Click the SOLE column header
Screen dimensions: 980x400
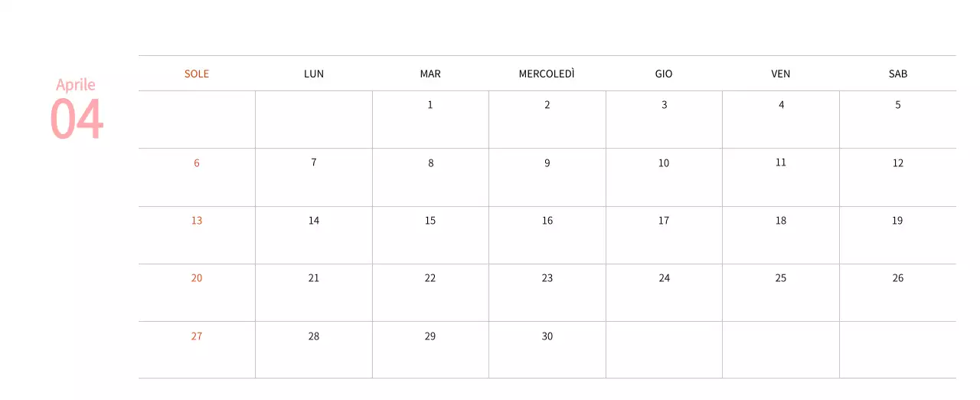click(x=197, y=74)
